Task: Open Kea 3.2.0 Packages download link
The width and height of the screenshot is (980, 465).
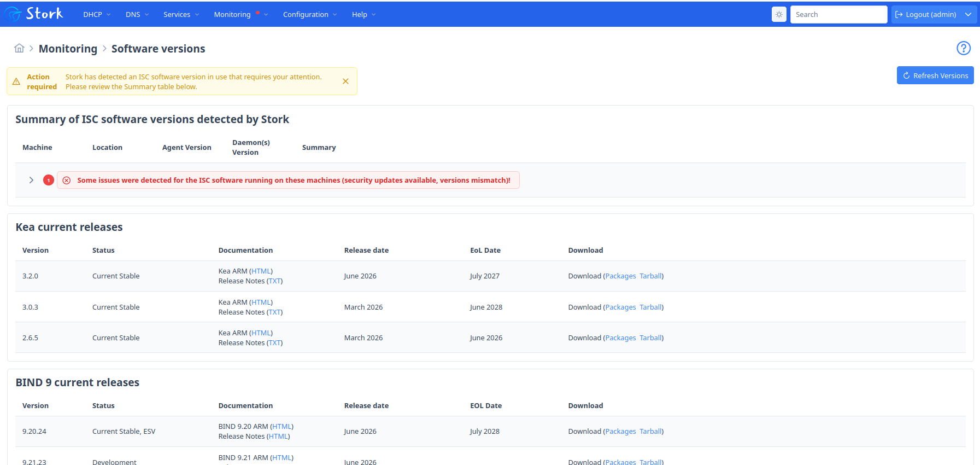Action: tap(620, 276)
